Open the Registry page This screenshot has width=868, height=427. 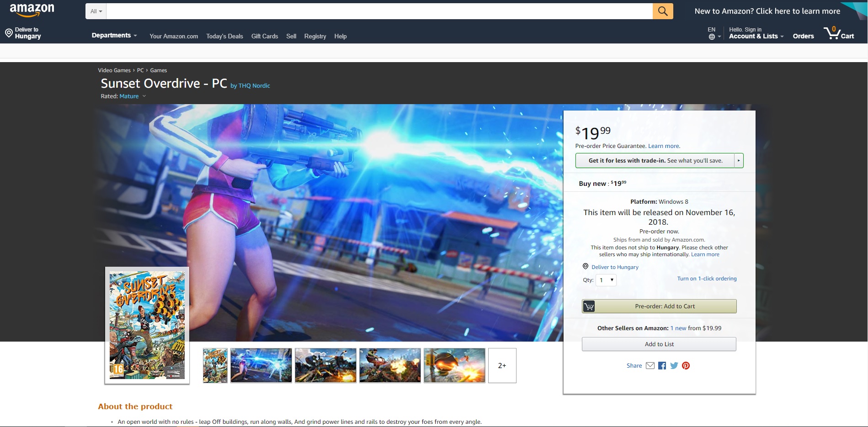[x=315, y=36]
